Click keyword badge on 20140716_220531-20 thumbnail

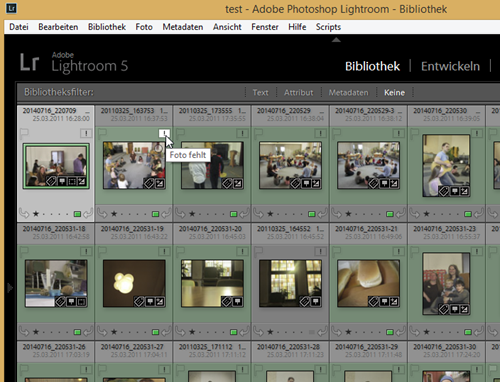coord(227,302)
